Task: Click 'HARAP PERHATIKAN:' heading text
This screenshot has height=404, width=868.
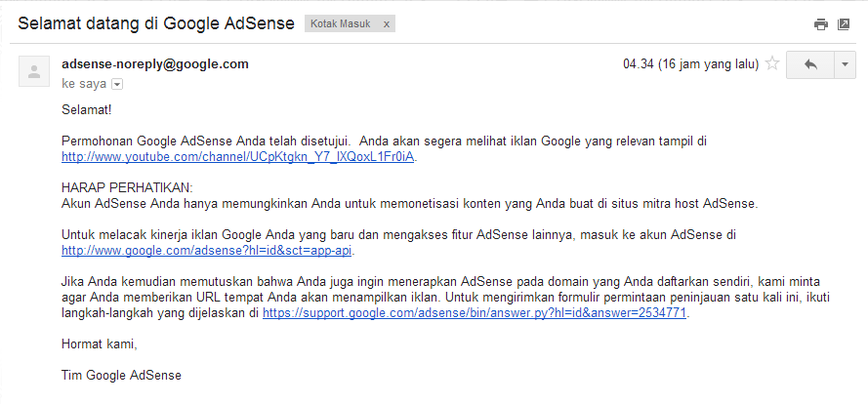Action: point(127,187)
